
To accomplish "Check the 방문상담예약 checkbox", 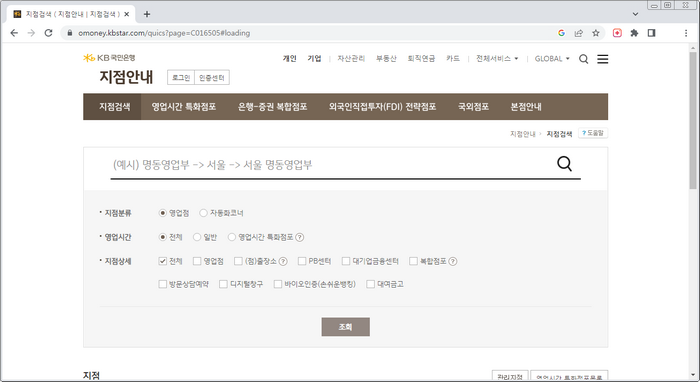I will click(x=162, y=284).
